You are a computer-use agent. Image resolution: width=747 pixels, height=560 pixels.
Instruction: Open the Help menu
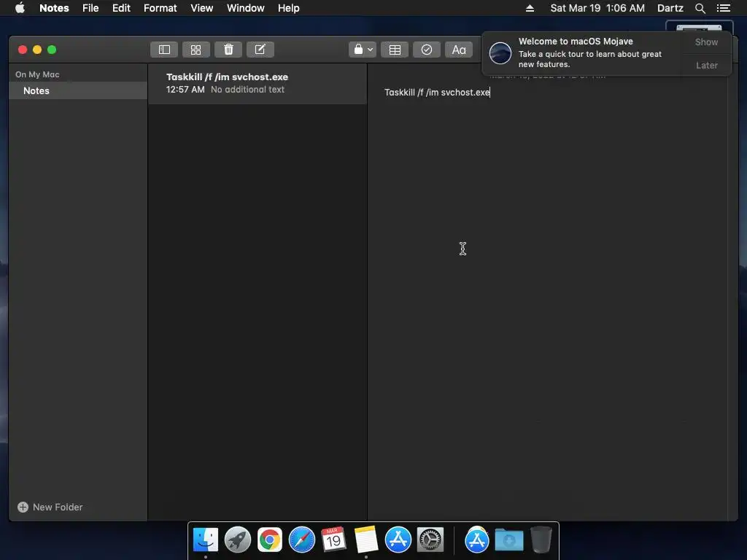pos(289,8)
